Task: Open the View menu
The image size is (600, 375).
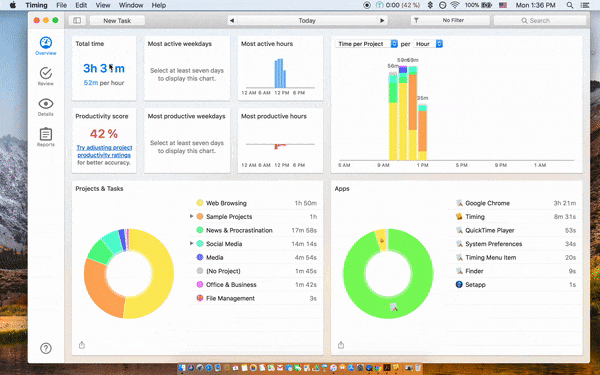Action: [x=103, y=5]
